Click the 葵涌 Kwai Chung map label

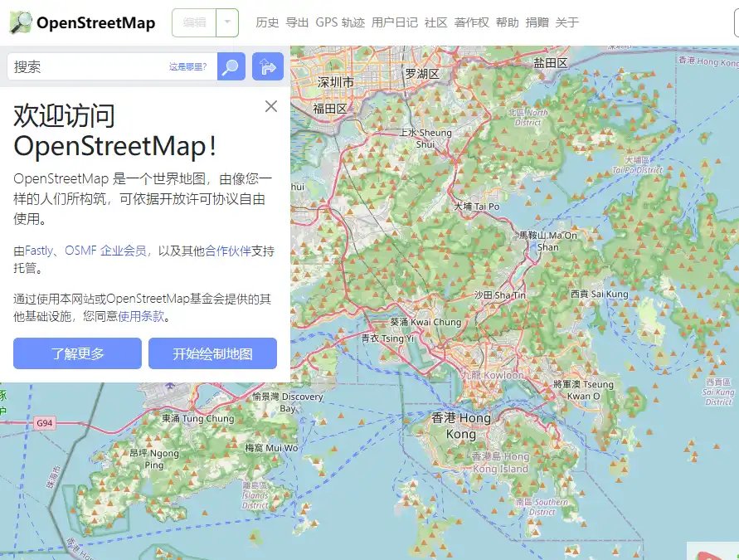click(x=425, y=322)
